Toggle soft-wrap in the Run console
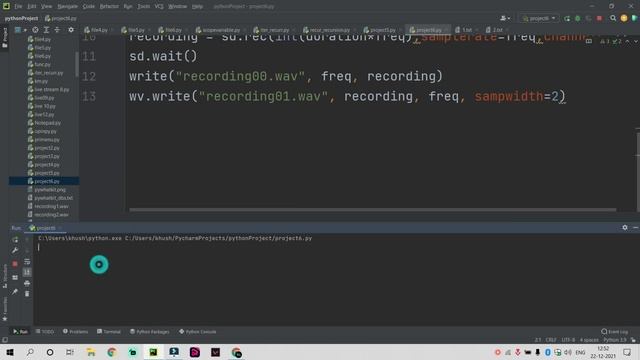640x360 pixels. point(27,262)
